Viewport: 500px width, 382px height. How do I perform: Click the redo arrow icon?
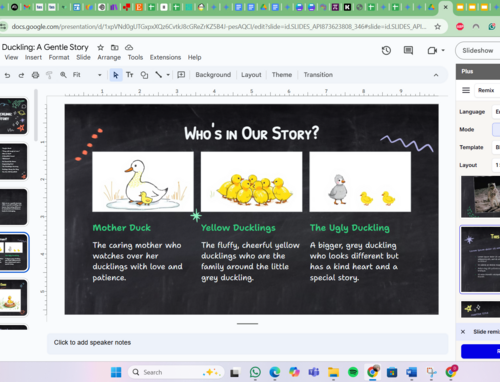click(21, 75)
